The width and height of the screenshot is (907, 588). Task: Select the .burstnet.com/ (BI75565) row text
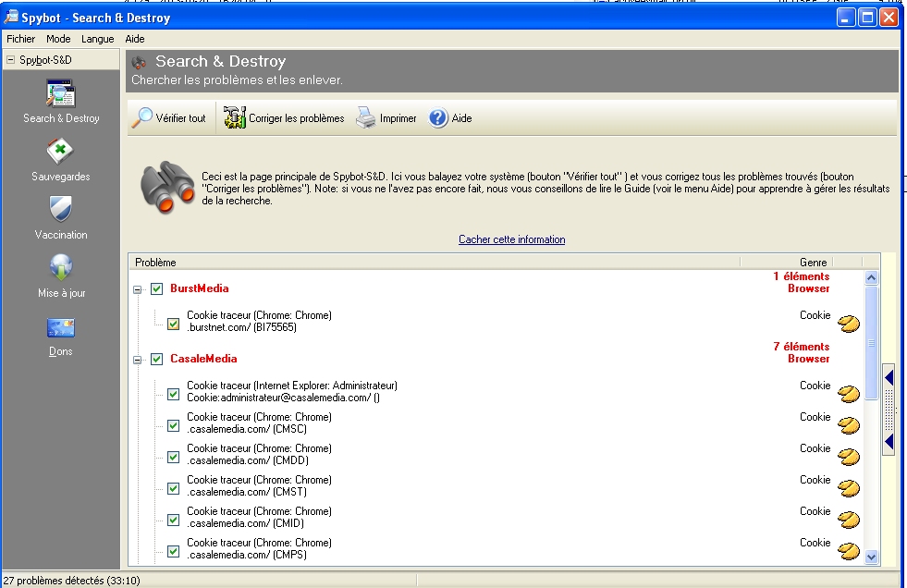(242, 327)
